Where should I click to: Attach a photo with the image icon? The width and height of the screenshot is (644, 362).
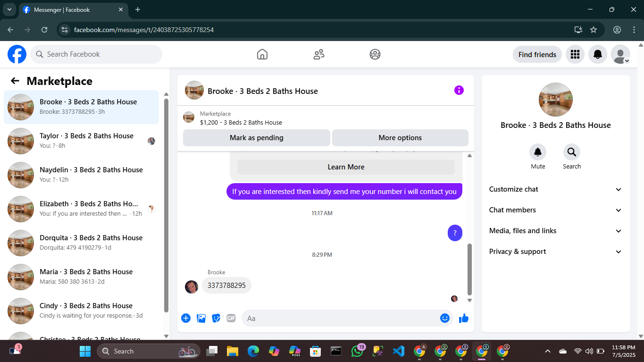[201, 318]
